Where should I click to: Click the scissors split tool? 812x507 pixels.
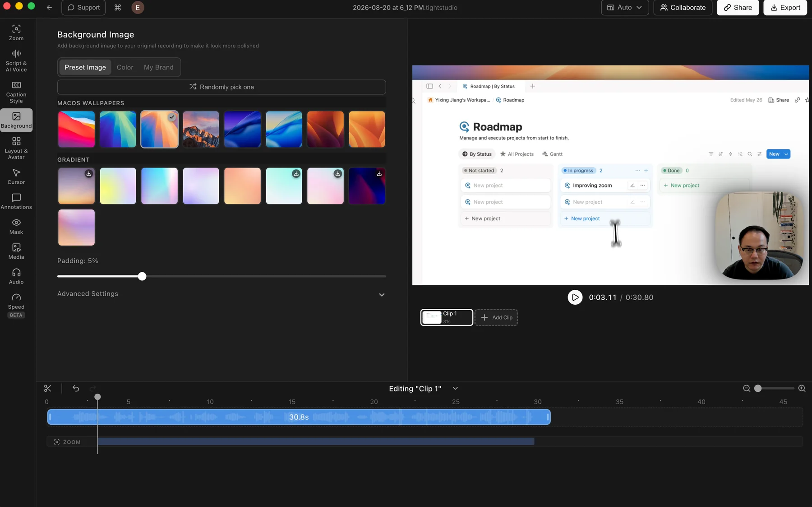pos(48,388)
